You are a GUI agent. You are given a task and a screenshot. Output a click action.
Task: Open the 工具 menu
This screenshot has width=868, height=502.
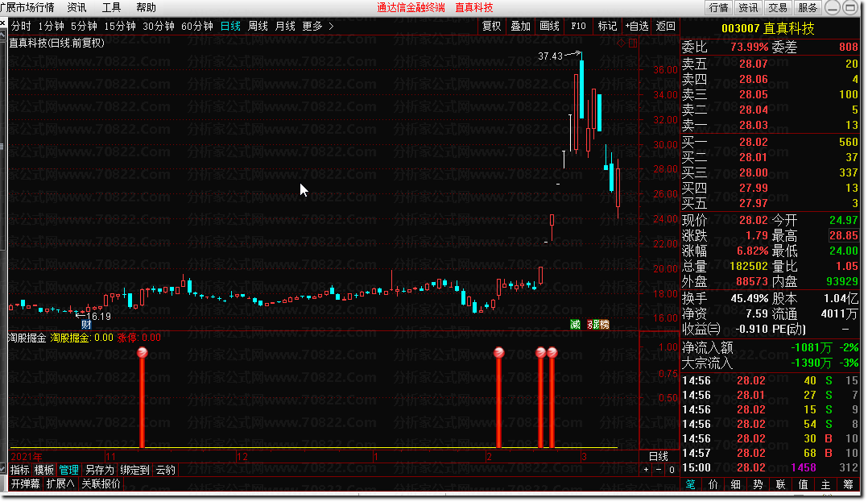coord(111,8)
